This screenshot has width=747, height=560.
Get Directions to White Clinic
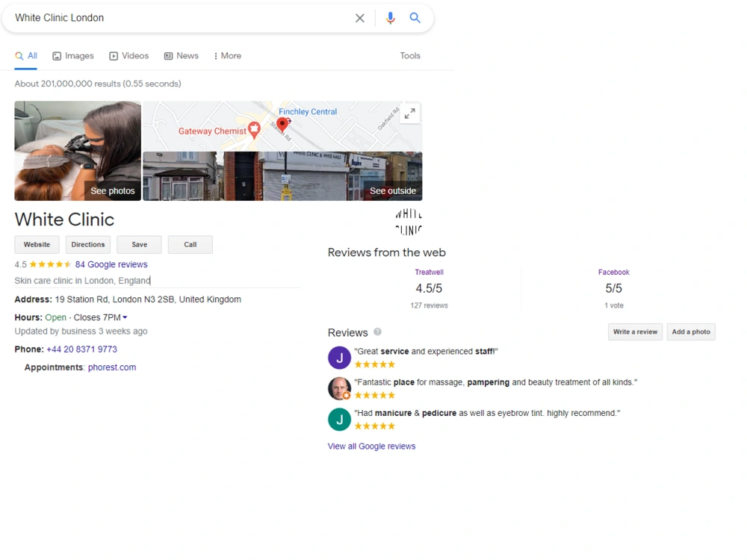coord(88,244)
